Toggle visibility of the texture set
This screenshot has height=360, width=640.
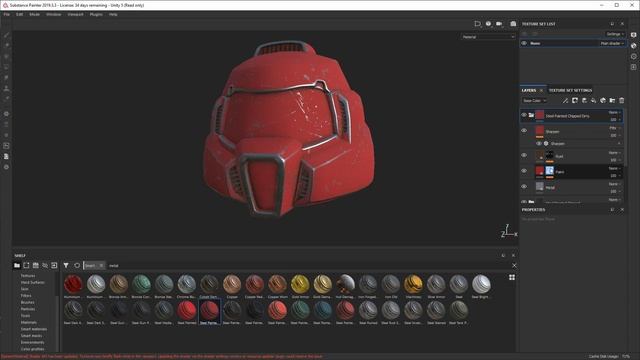click(524, 43)
